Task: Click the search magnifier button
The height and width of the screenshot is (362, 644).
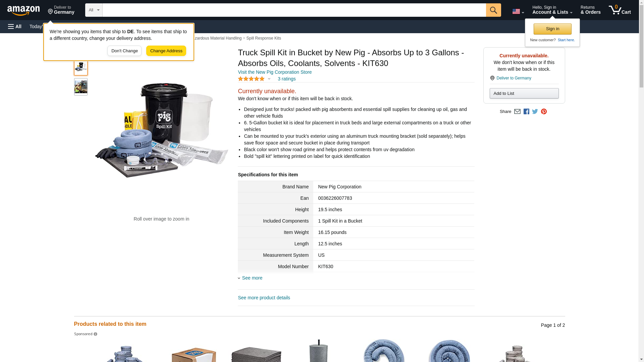Action: click(x=493, y=10)
